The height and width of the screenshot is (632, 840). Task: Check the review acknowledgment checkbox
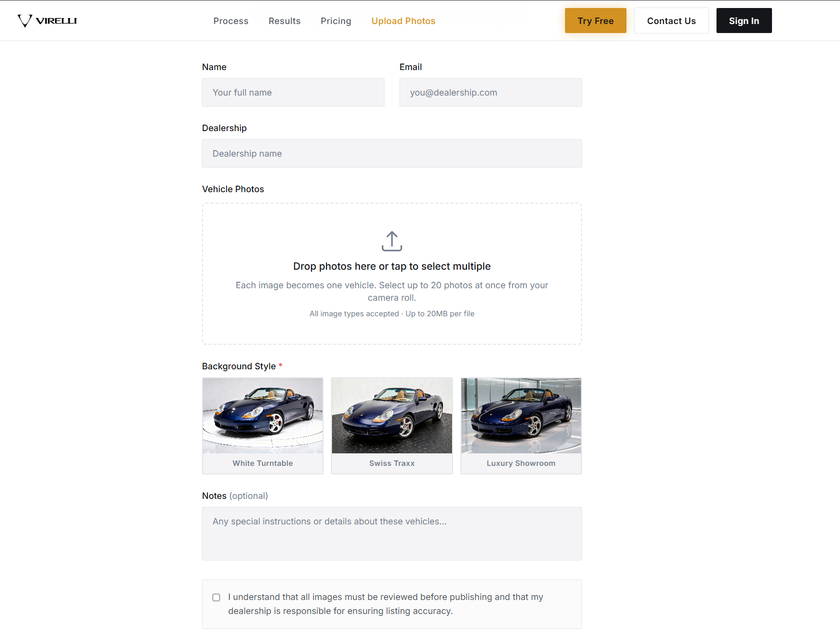pyautogui.click(x=216, y=597)
